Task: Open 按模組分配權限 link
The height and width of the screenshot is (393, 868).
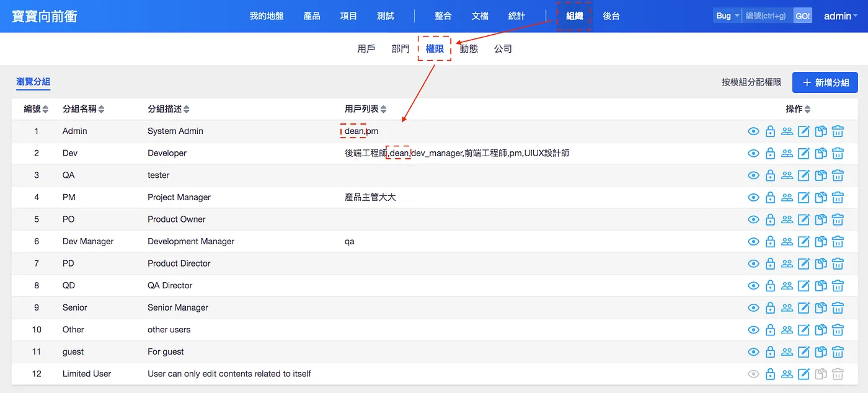Action: point(751,82)
